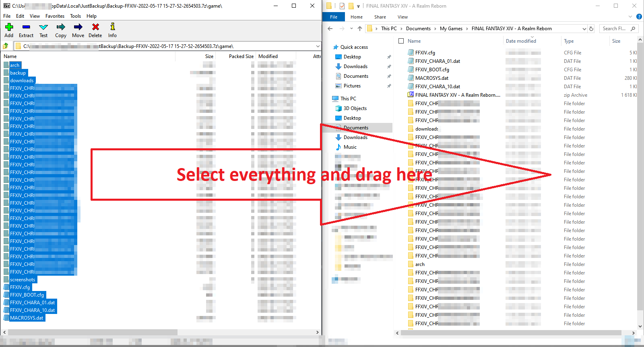Click chevron after Documents in breadcrumb
The width and height of the screenshot is (644, 347).
435,29
